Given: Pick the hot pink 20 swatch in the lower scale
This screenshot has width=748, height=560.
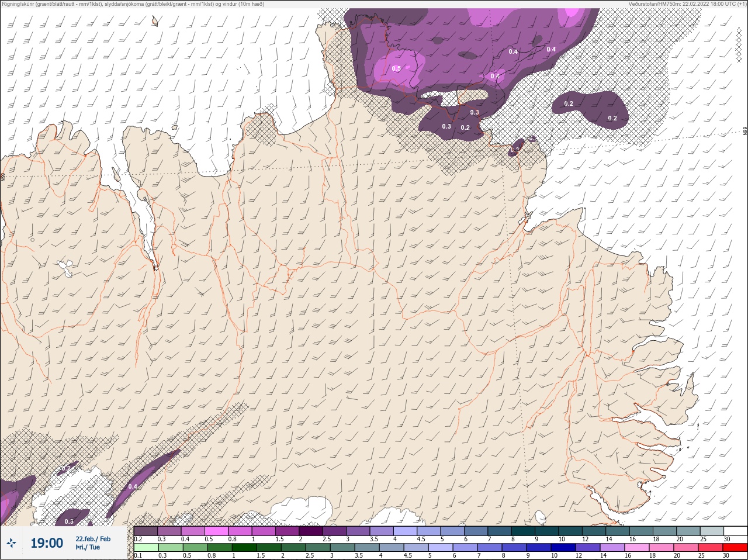Looking at the screenshot, I should [686, 548].
